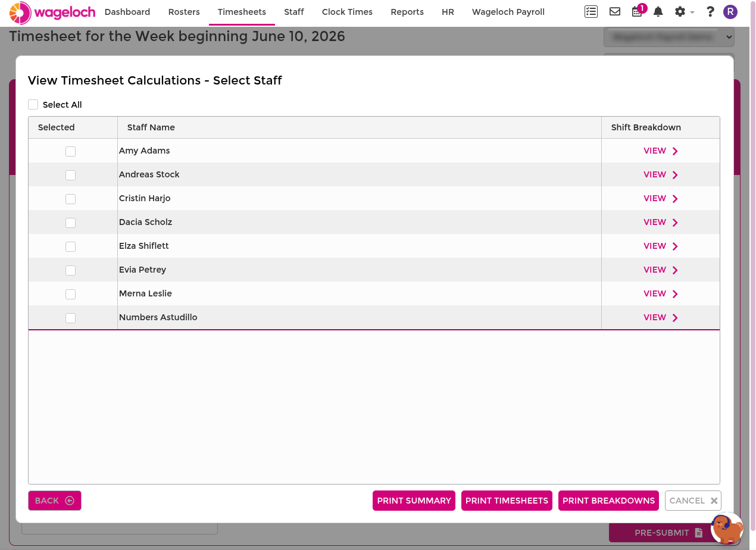Click the name Dacia Scholz

click(x=146, y=222)
